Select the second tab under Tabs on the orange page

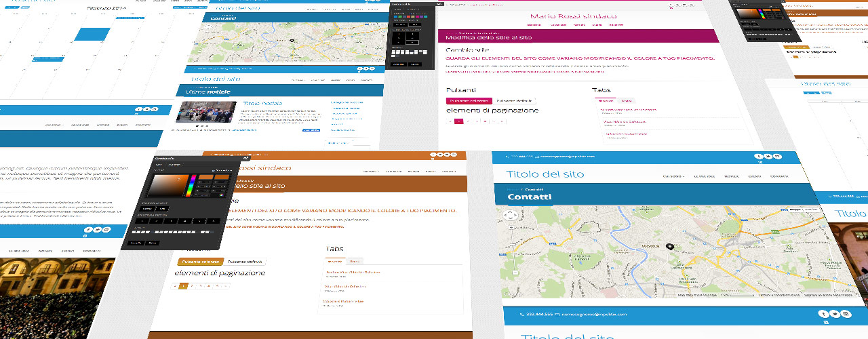click(x=355, y=261)
